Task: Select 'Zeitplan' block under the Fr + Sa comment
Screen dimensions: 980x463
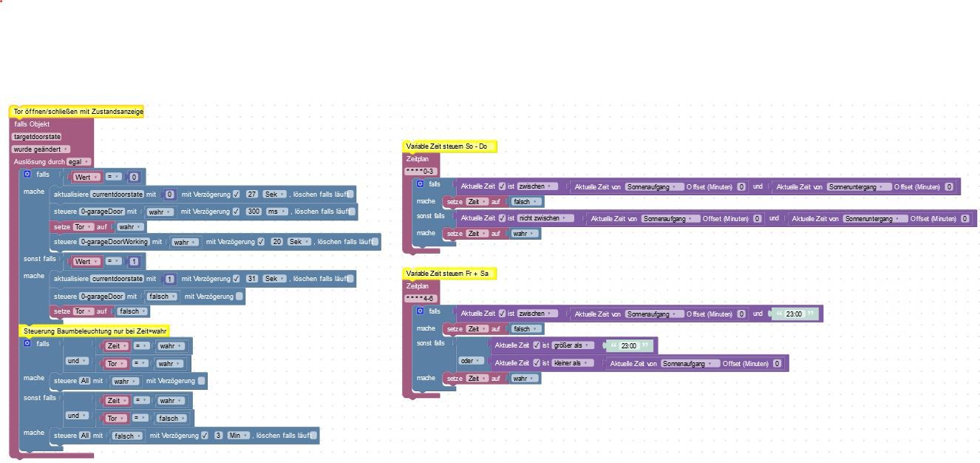Action: [417, 286]
